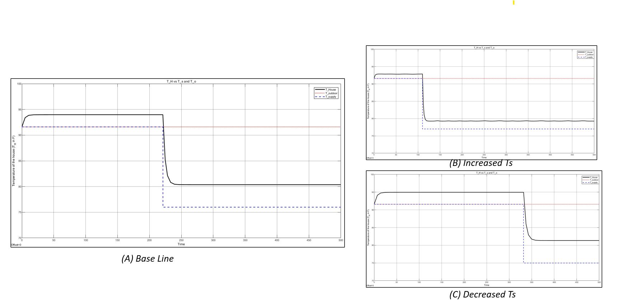This screenshot has height=300, width=644.
Task: Click the 250 tick label on Base Line x-axis
Action: point(181,240)
